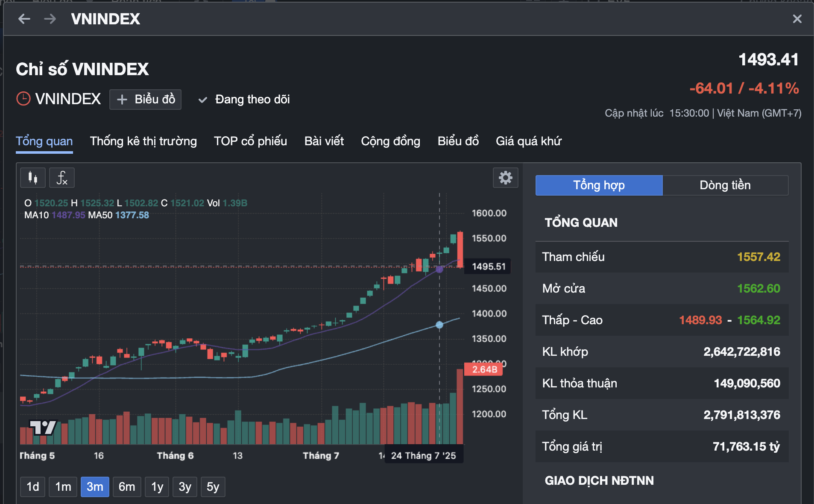Image resolution: width=814 pixels, height=504 pixels.
Task: Open the TOP cổ phiếu tab
Action: coord(250,141)
